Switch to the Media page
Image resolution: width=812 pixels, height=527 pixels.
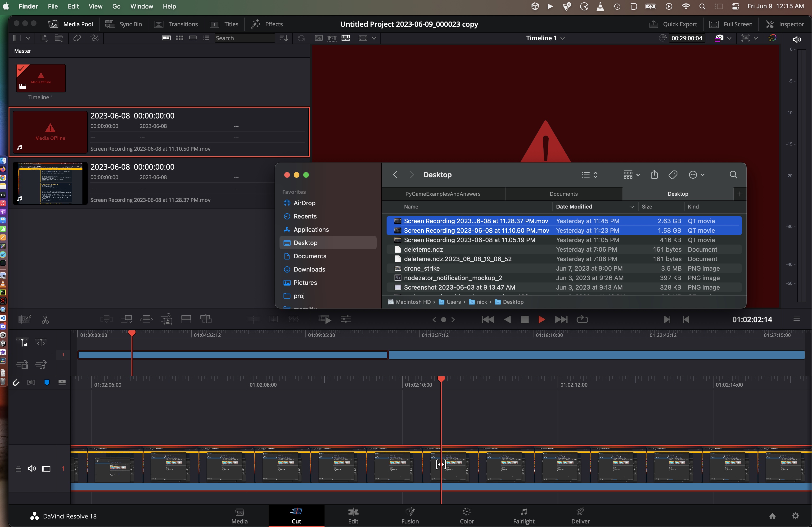[239, 516]
